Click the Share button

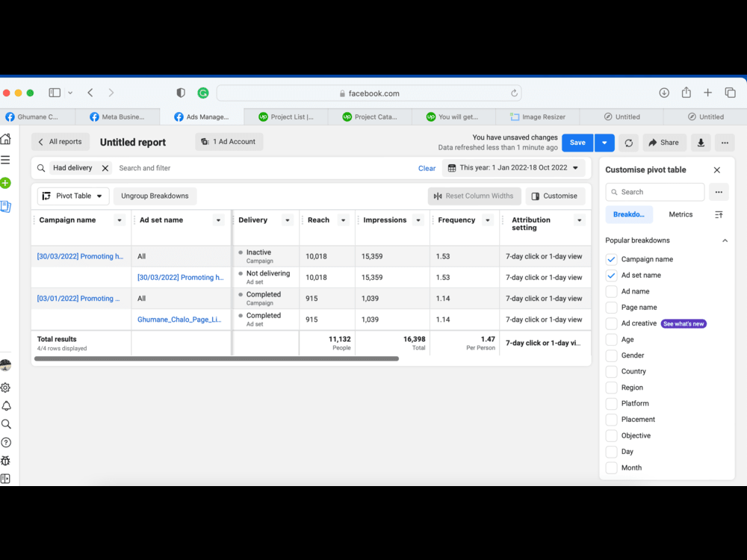tap(663, 143)
